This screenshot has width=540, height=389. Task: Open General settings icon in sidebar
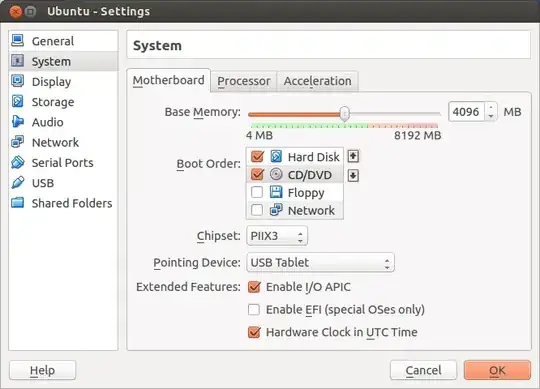[18, 41]
